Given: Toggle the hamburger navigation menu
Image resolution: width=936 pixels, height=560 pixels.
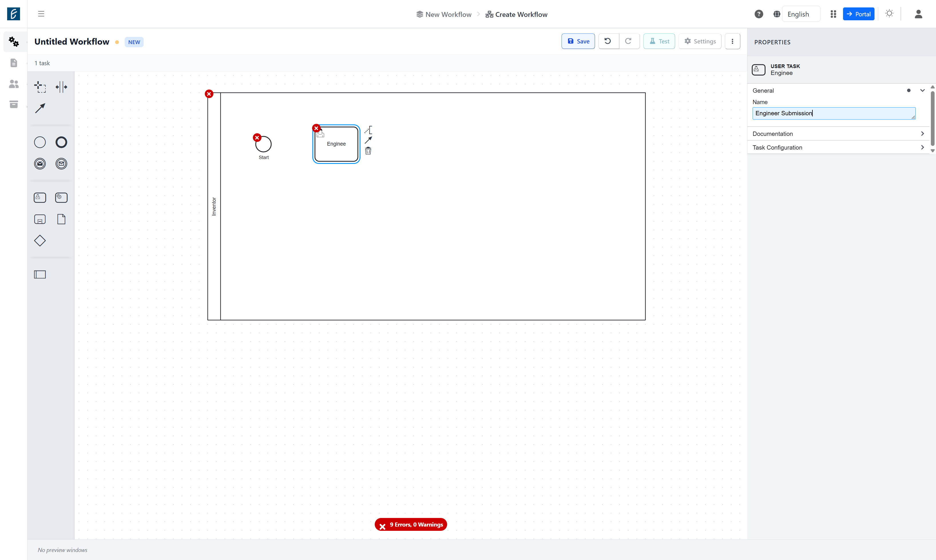Looking at the screenshot, I should point(41,14).
